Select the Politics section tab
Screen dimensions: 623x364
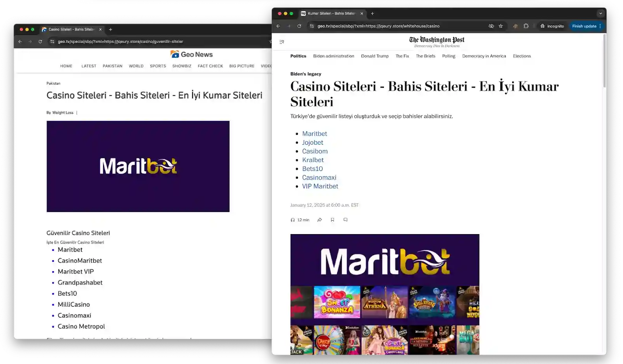(298, 56)
